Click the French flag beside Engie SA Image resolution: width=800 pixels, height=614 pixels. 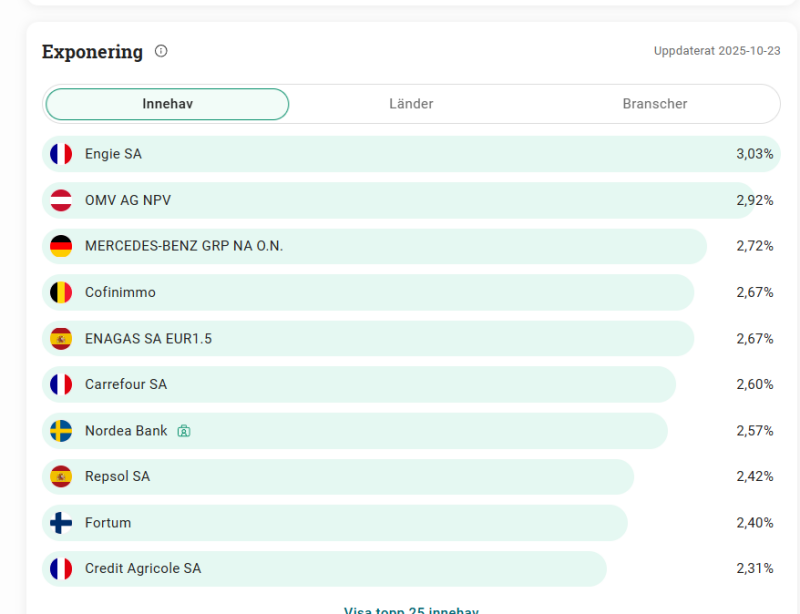tap(61, 154)
